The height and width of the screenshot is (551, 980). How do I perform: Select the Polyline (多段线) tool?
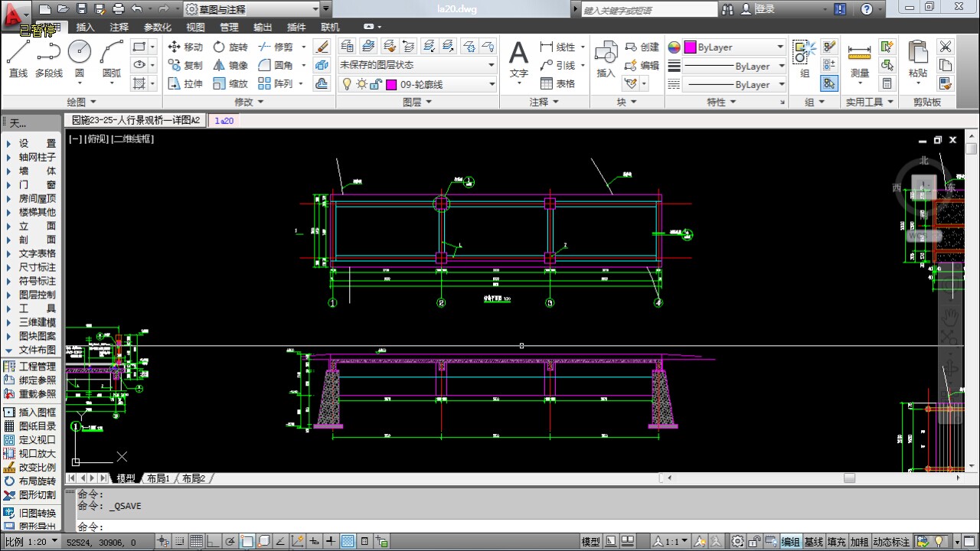point(49,60)
